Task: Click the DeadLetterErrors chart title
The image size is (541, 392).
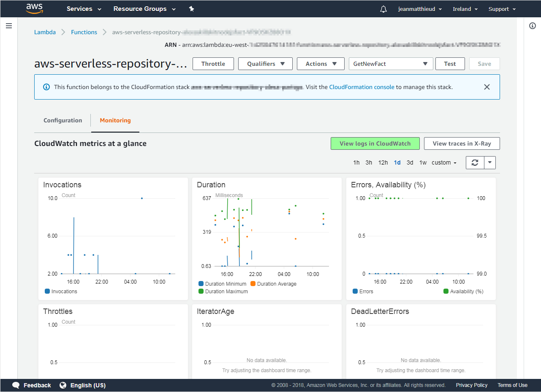Action: pyautogui.click(x=380, y=311)
